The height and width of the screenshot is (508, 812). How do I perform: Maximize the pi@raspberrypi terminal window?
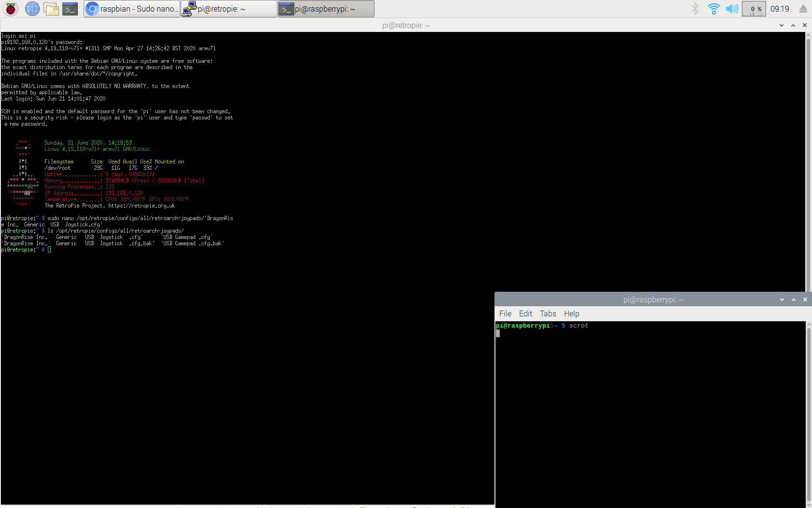click(794, 299)
